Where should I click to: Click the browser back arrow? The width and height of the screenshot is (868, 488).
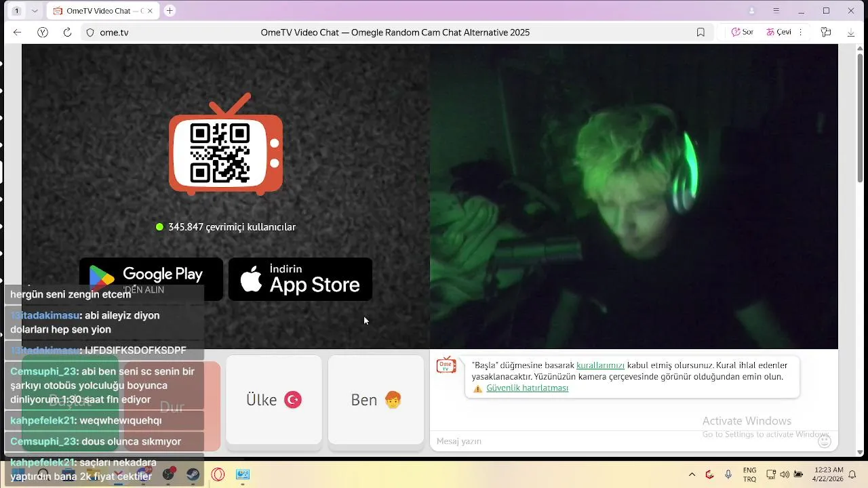click(x=18, y=33)
